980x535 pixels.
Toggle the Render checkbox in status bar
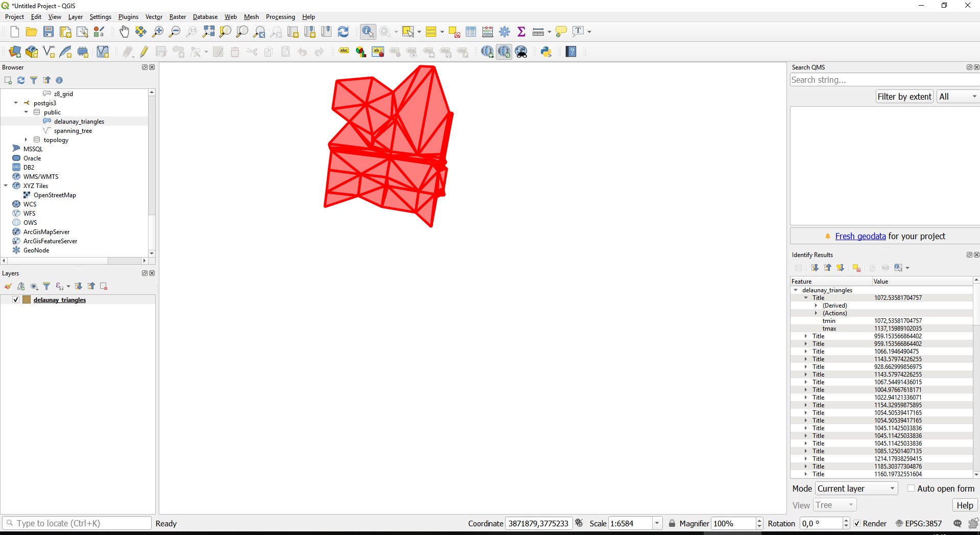pos(857,523)
